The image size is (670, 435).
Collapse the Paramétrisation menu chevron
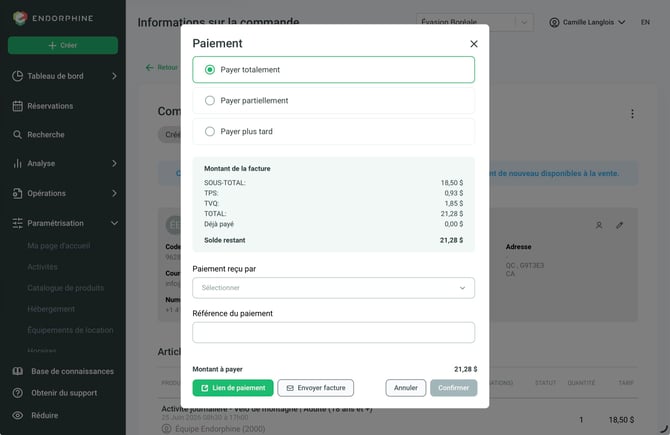[115, 223]
